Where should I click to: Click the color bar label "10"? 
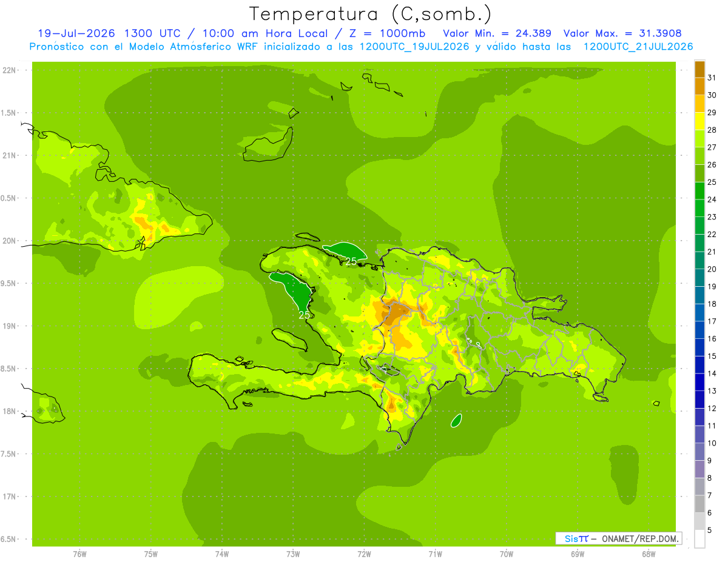pyautogui.click(x=713, y=443)
